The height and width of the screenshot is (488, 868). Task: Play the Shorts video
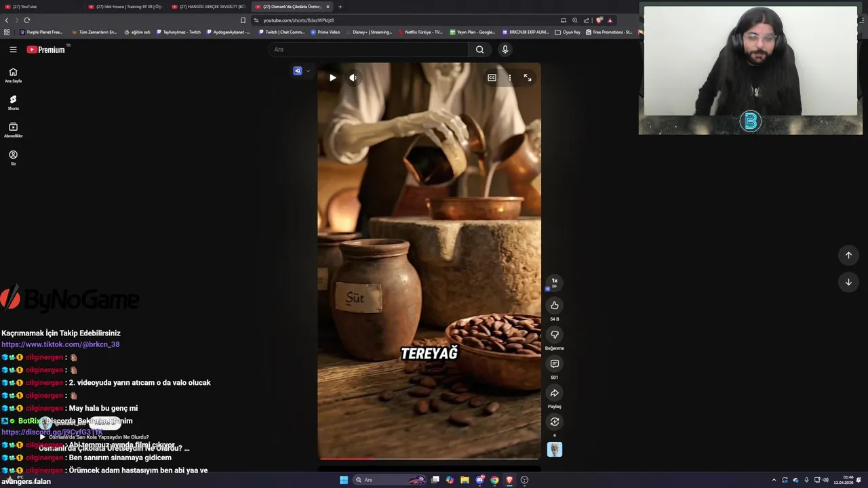tap(332, 78)
